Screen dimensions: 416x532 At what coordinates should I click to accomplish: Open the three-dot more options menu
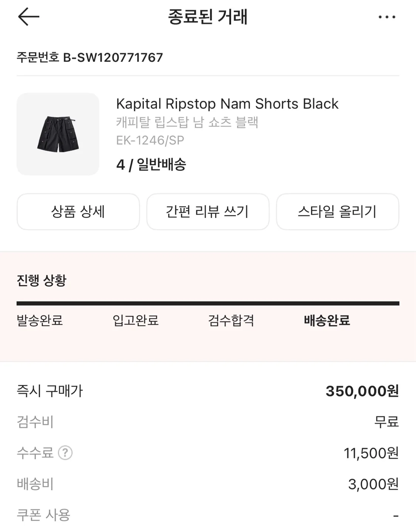(387, 17)
